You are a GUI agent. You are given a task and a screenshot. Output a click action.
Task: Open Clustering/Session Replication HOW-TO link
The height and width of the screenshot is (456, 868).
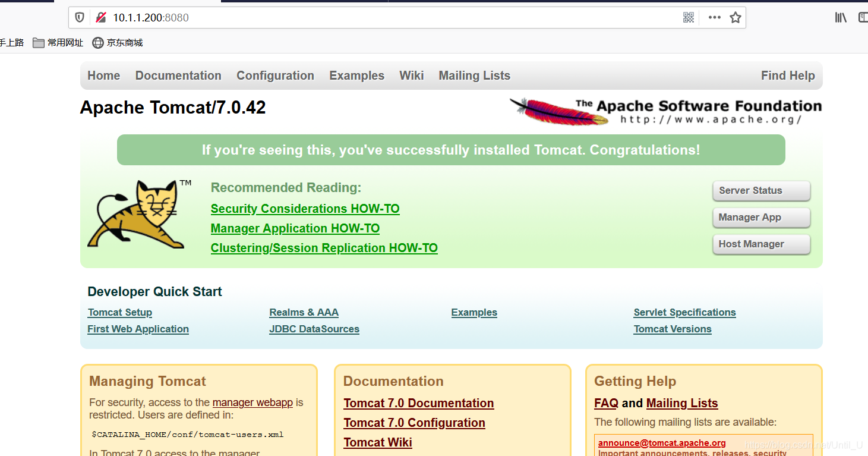pos(324,248)
